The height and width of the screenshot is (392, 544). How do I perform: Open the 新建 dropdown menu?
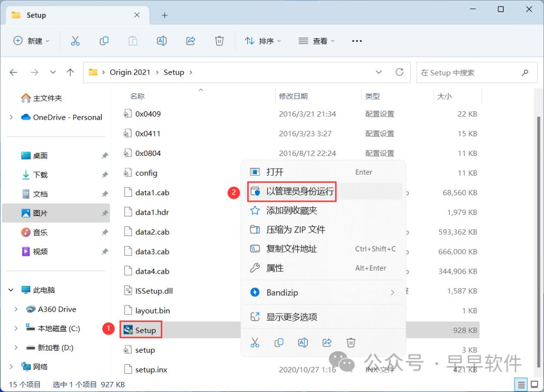click(32, 41)
